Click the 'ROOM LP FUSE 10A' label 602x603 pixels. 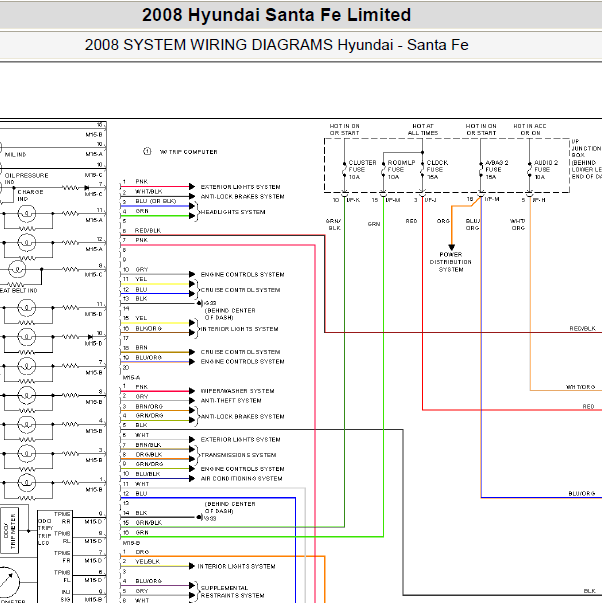401,170
